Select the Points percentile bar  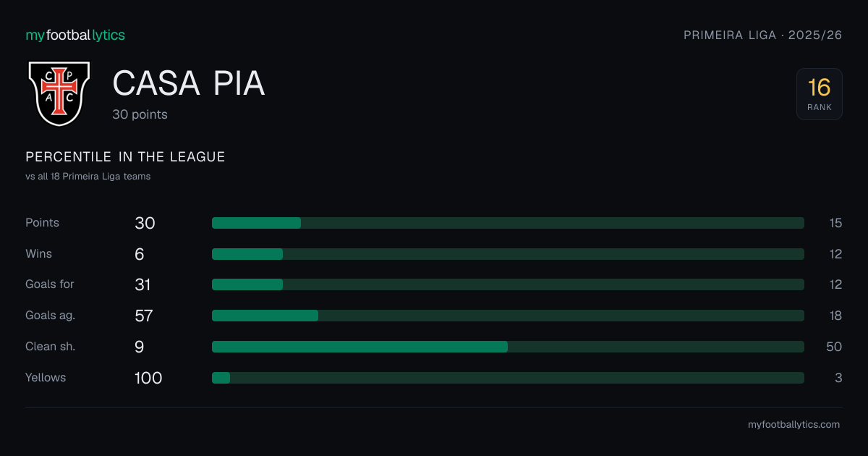coord(508,223)
